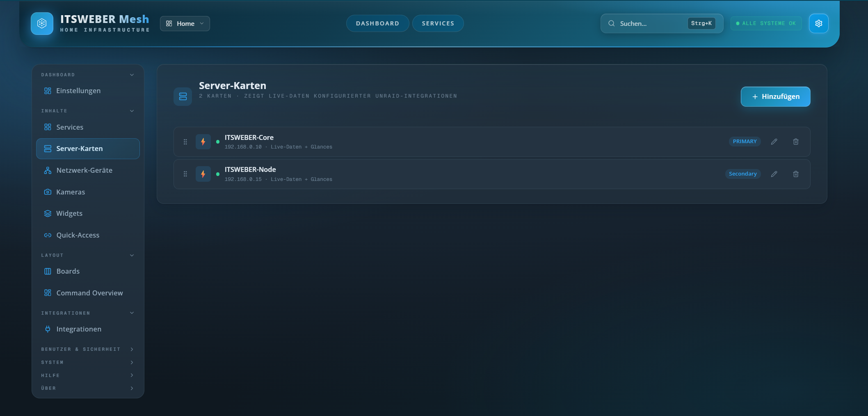This screenshot has width=868, height=416.
Task: Click the ITSWEBER Mesh hexagon logo
Action: click(42, 23)
